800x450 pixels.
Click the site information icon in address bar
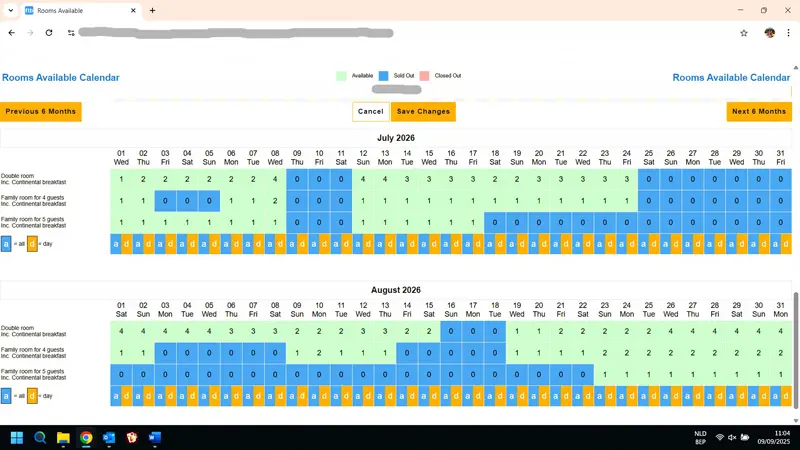pos(71,32)
